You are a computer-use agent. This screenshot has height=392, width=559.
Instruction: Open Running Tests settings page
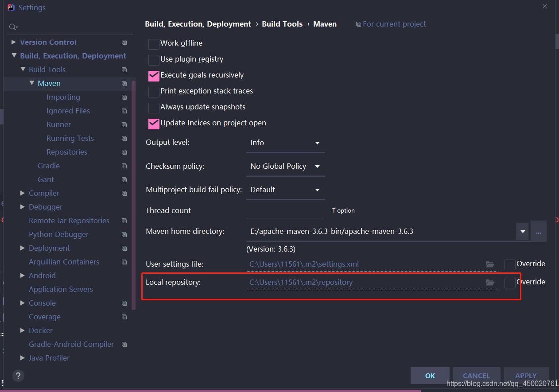[x=70, y=138]
